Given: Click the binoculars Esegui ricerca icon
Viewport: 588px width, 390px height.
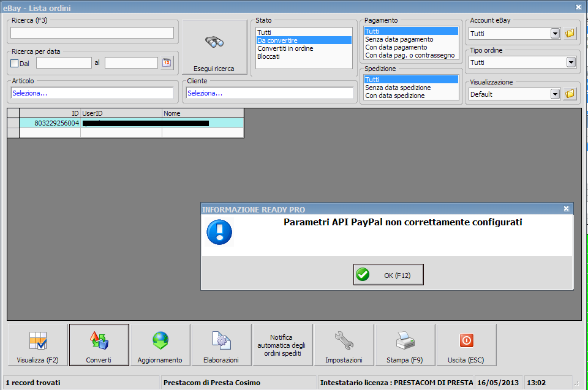Looking at the screenshot, I should pyautogui.click(x=214, y=42).
